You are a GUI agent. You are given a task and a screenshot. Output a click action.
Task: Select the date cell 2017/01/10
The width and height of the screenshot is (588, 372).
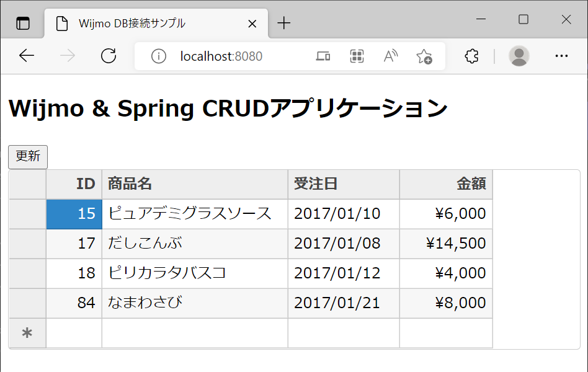(x=344, y=214)
